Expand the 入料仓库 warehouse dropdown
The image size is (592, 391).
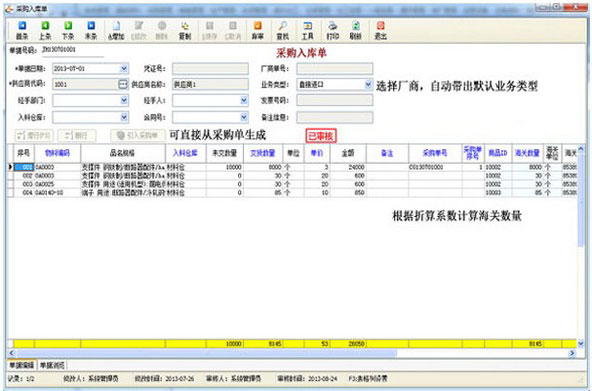pyautogui.click(x=124, y=117)
